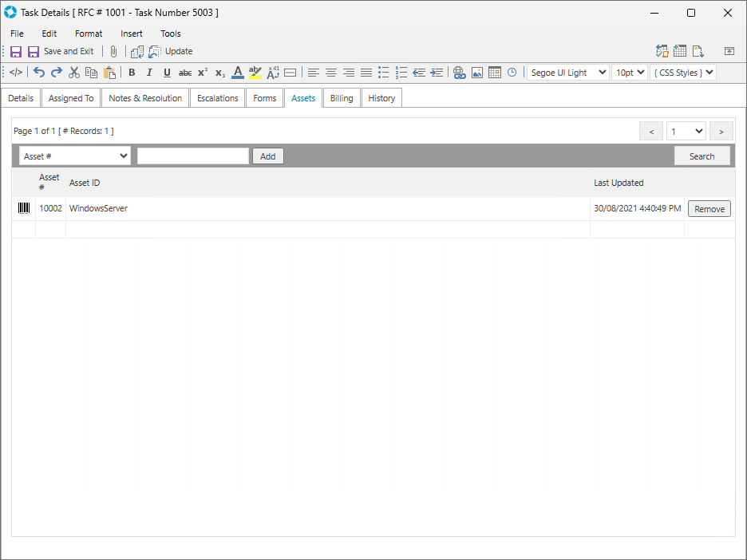Click the scissors cut icon
This screenshot has width=747, height=560.
point(74,73)
